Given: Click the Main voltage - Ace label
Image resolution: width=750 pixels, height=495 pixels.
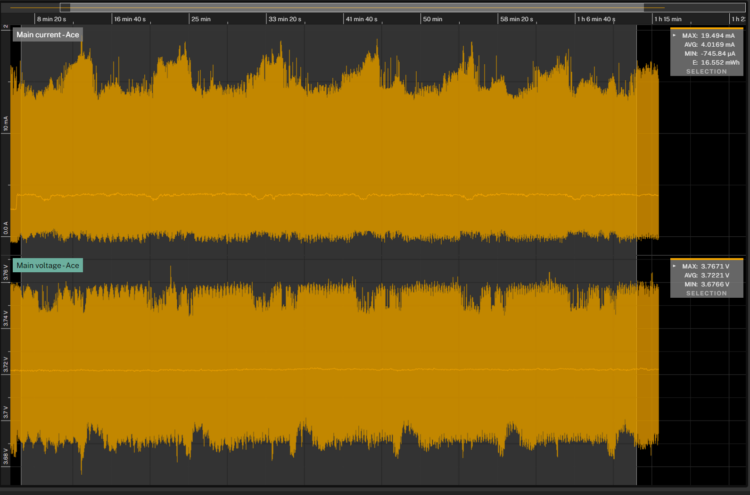Looking at the screenshot, I should pos(47,266).
